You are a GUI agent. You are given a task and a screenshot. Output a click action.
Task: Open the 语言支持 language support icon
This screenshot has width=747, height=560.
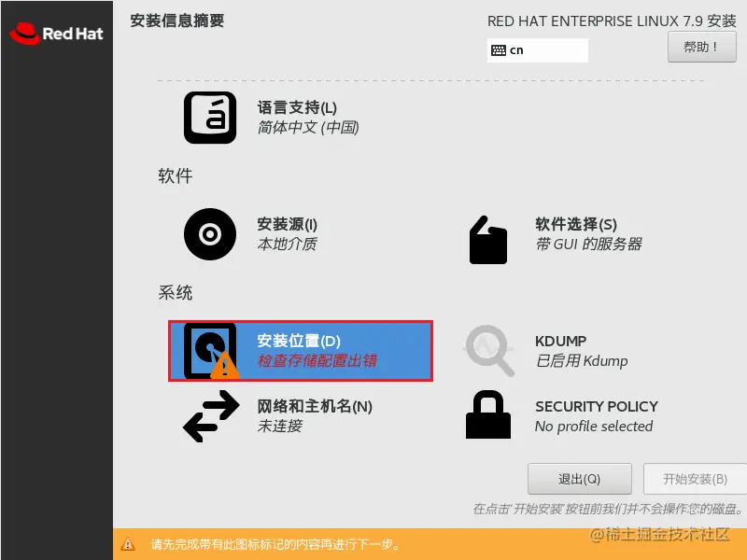point(210,118)
